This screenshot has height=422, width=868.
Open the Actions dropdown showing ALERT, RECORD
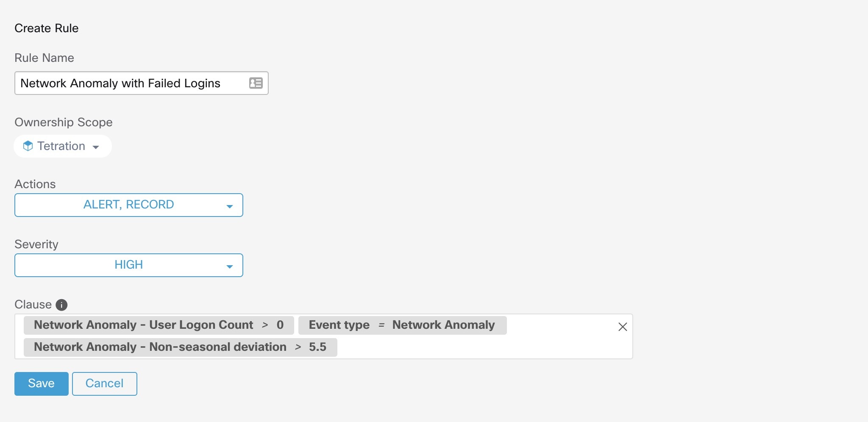pos(128,205)
